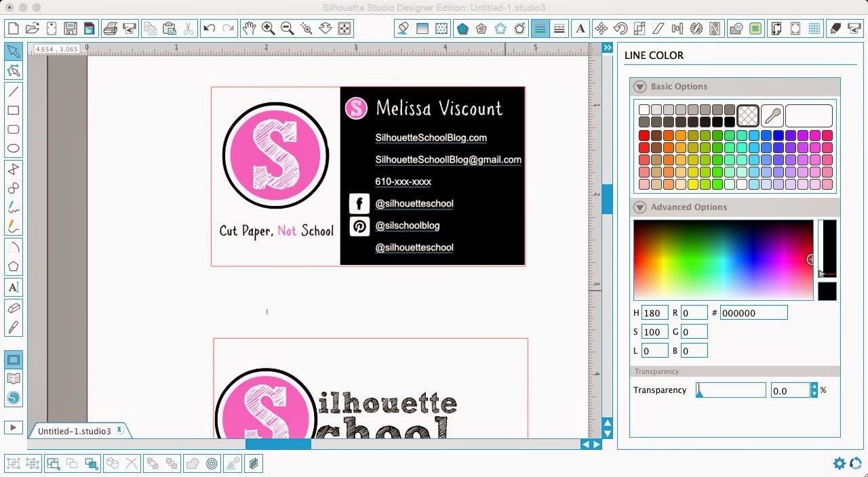Select the Draw a Polygon tool
868x477 pixels.
click(x=14, y=169)
